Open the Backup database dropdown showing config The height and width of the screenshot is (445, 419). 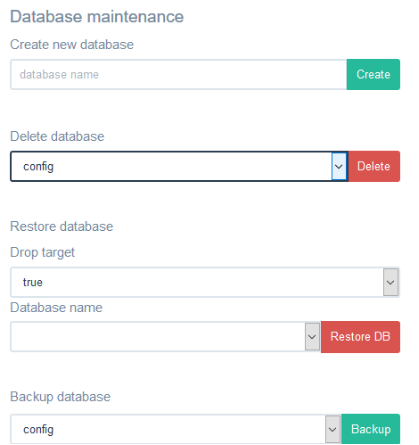pos(176,429)
